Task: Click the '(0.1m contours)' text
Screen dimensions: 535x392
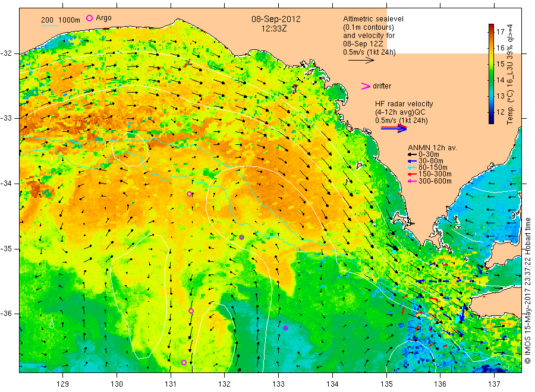Action: [369, 27]
